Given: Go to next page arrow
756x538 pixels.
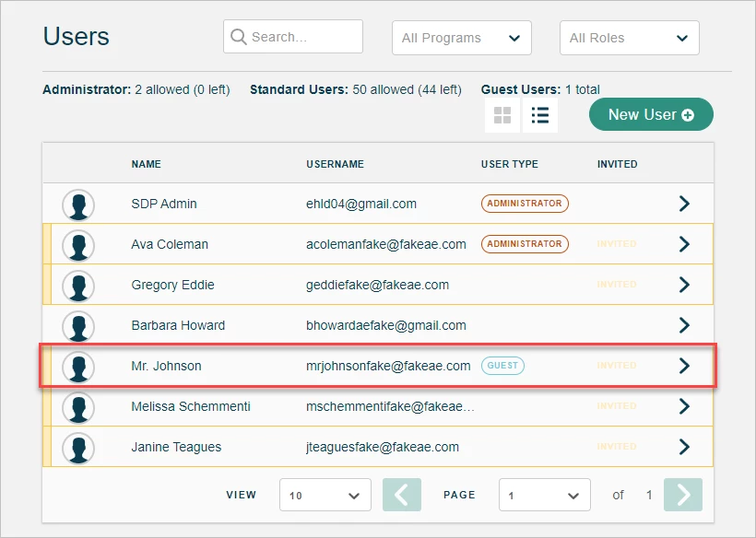Looking at the screenshot, I should (x=683, y=495).
